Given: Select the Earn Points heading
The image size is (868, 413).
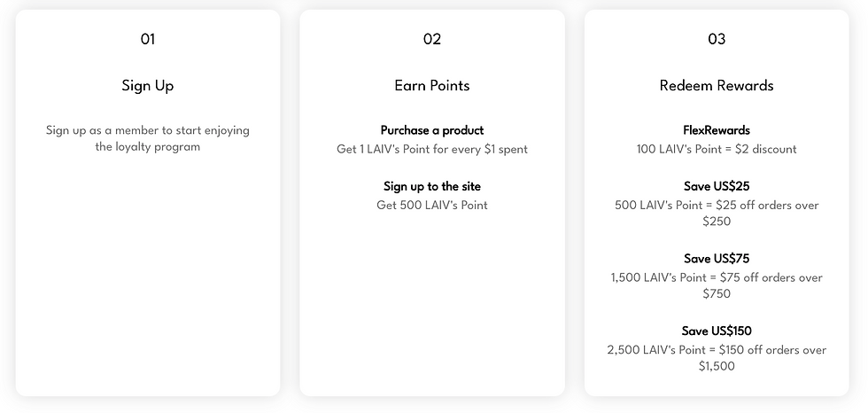Looking at the screenshot, I should click(x=432, y=86).
